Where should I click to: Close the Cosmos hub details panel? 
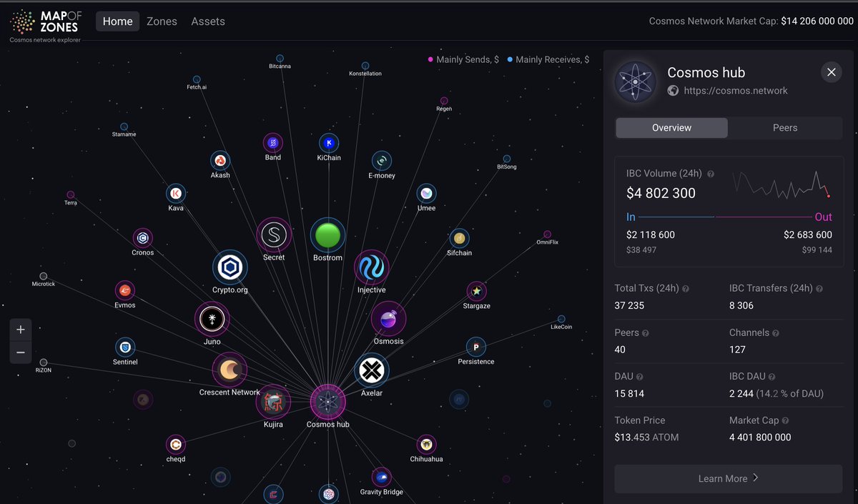[831, 71]
